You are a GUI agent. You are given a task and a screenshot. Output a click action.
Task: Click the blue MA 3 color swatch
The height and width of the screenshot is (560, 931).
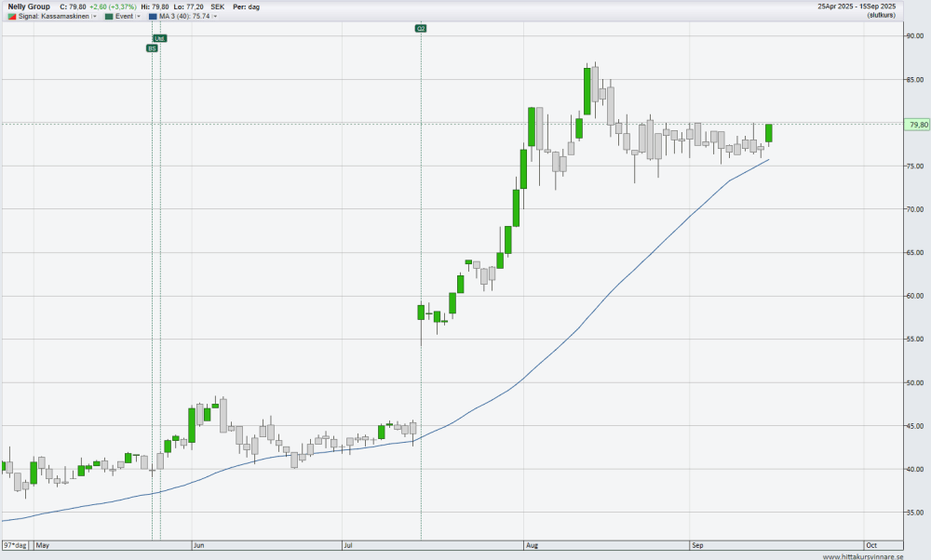(x=153, y=17)
